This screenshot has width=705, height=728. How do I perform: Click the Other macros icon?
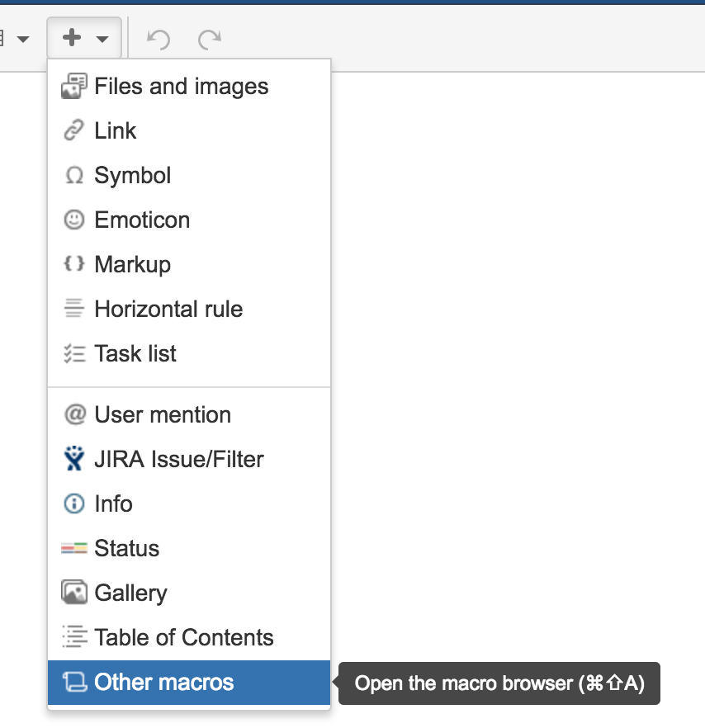pos(75,682)
